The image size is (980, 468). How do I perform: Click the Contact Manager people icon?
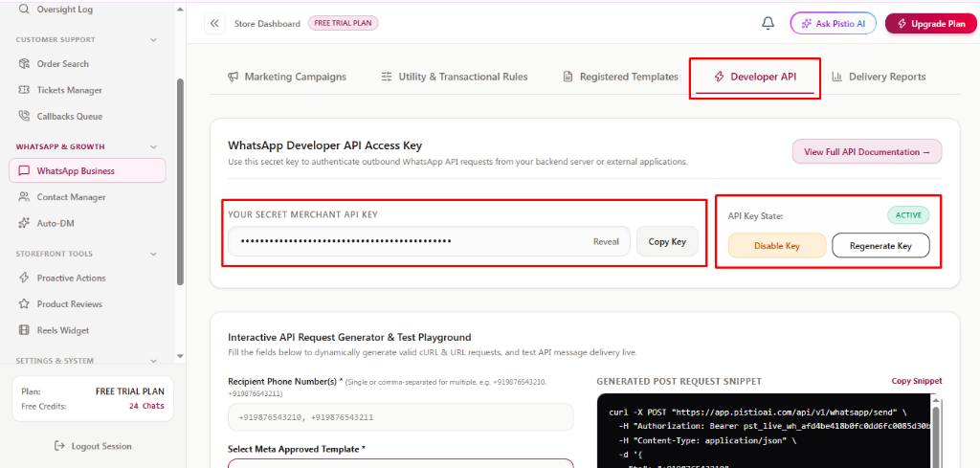(24, 197)
